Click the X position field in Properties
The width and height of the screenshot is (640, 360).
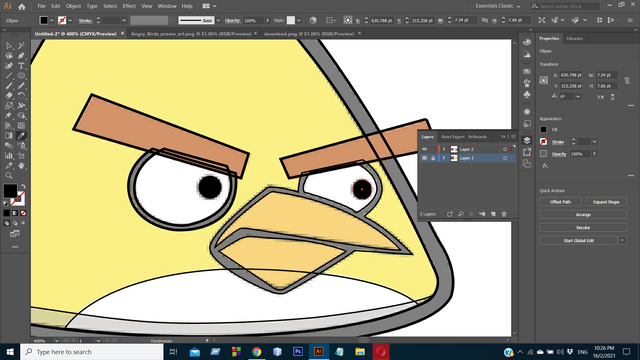coord(571,75)
